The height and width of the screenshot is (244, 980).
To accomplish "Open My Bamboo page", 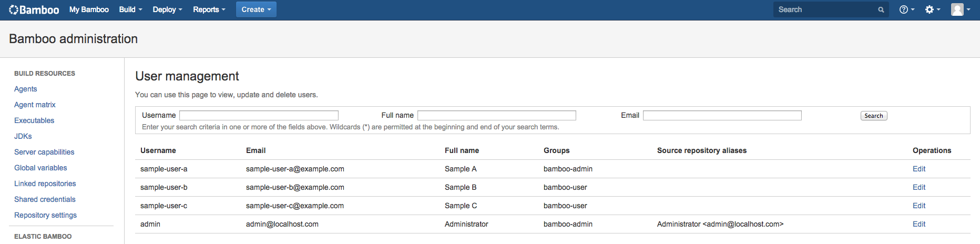I will (89, 9).
